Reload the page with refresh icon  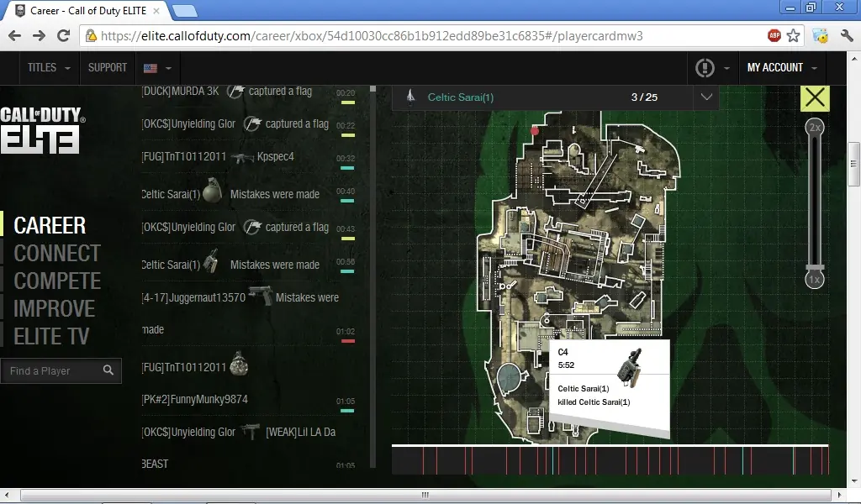tap(64, 36)
